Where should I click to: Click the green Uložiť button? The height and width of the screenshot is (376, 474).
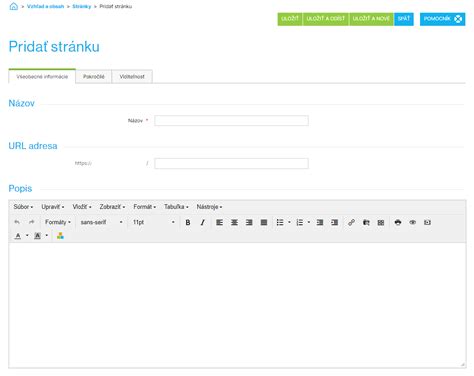(290, 19)
